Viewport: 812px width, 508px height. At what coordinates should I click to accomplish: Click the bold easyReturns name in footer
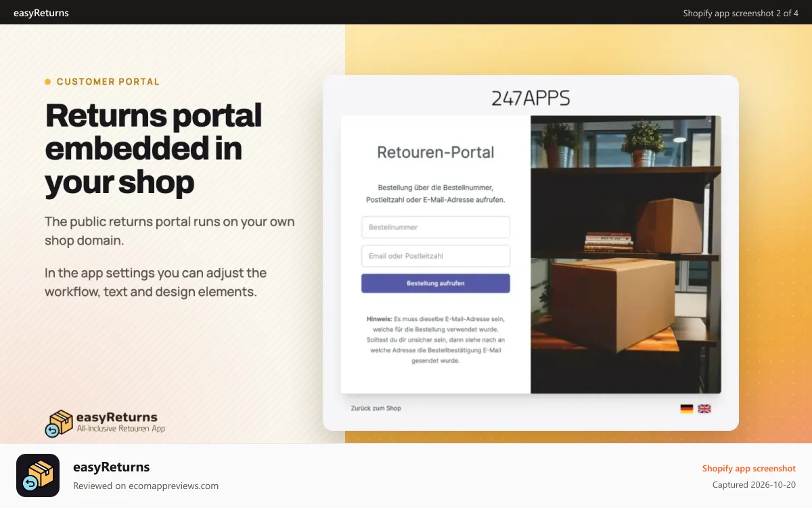(112, 467)
